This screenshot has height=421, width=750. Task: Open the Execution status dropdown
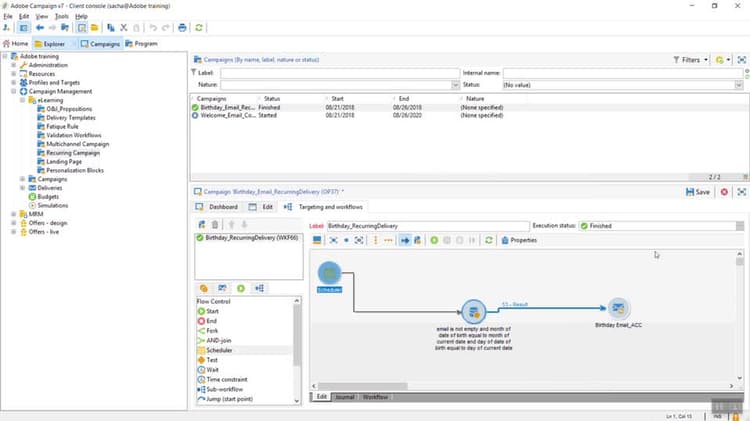[x=739, y=226]
